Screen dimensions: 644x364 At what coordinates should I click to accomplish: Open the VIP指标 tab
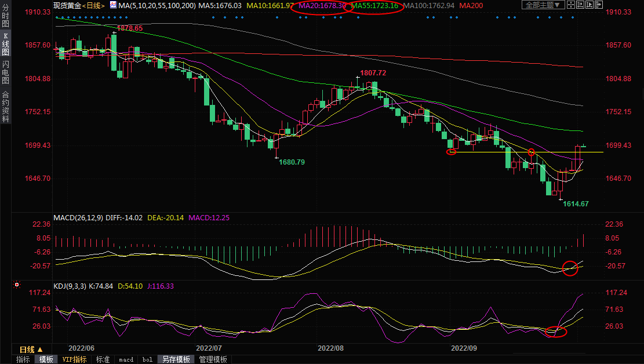(x=74, y=359)
